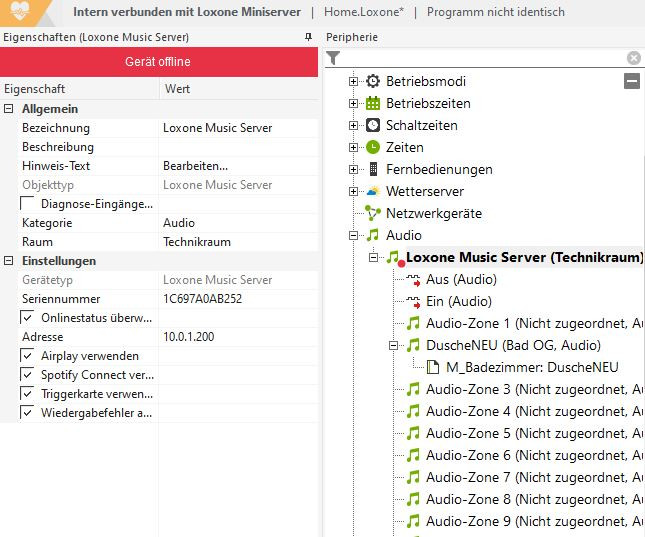
Task: Click the M_Badezimmer page icon
Action: click(432, 367)
